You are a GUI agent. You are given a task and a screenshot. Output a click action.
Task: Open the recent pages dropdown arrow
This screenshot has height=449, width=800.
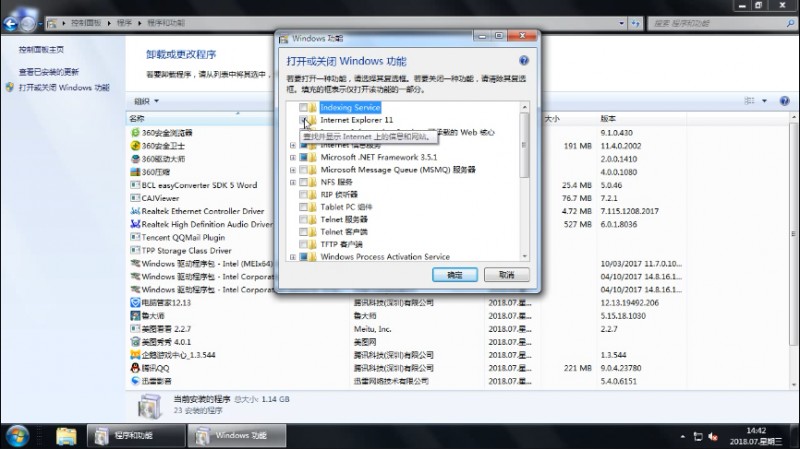click(x=40, y=24)
